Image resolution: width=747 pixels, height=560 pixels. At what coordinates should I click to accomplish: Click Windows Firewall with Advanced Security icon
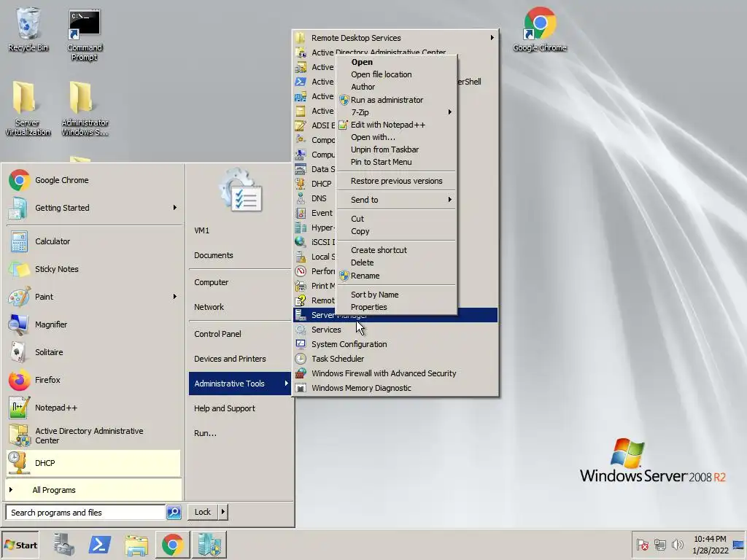pyautogui.click(x=301, y=373)
